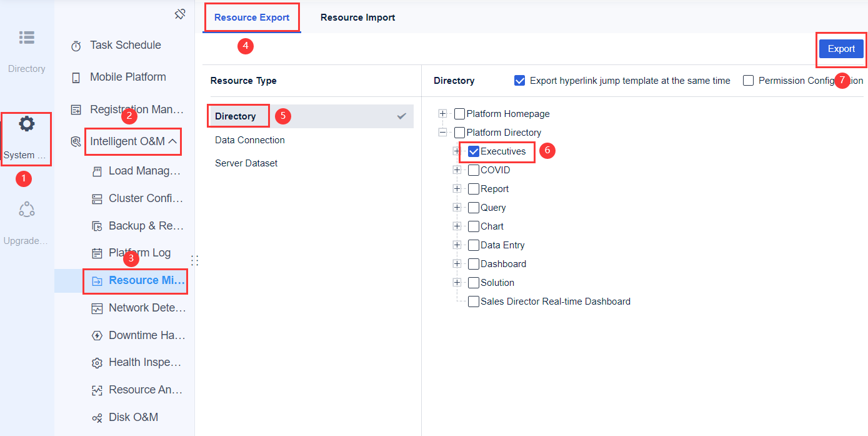The image size is (868, 436).
Task: Click the Mobile Platform phone icon
Action: click(76, 78)
